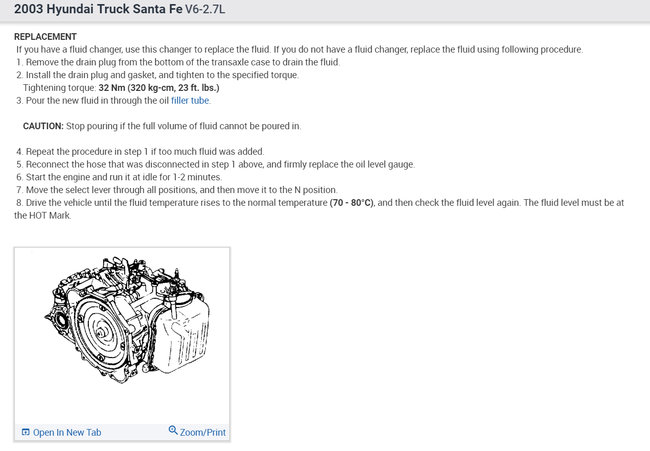
Task: Select the Zoom/Print link text
Action: coord(203,432)
